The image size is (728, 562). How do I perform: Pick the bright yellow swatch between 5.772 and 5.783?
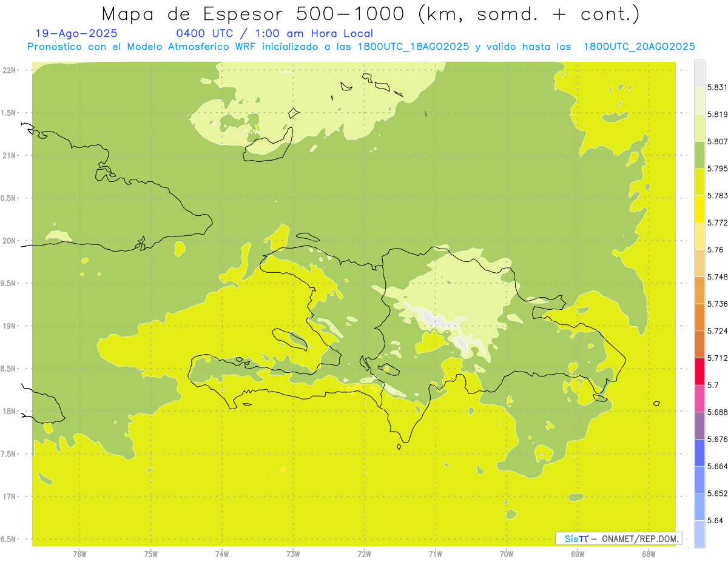tap(699, 209)
